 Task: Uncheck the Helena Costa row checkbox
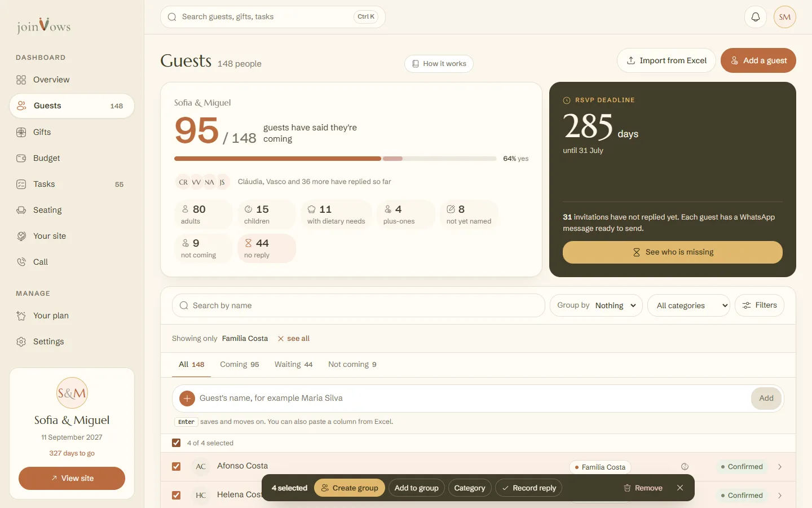point(176,496)
